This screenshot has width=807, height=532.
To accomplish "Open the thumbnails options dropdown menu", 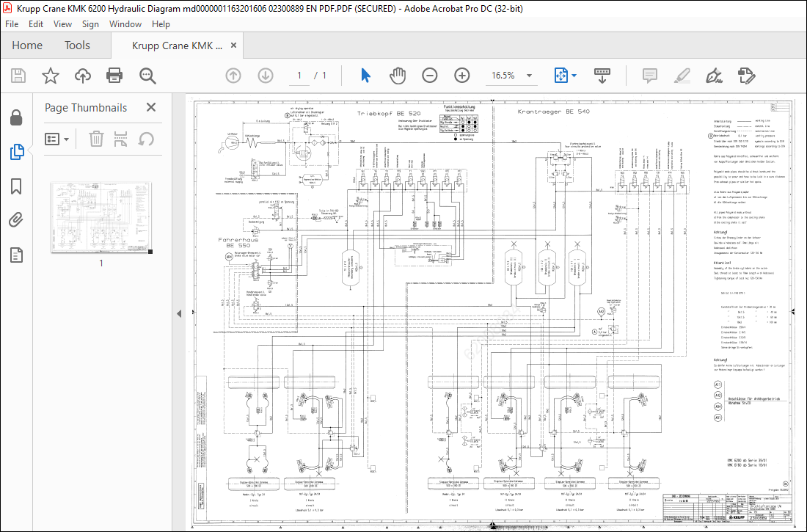I will 57,139.
